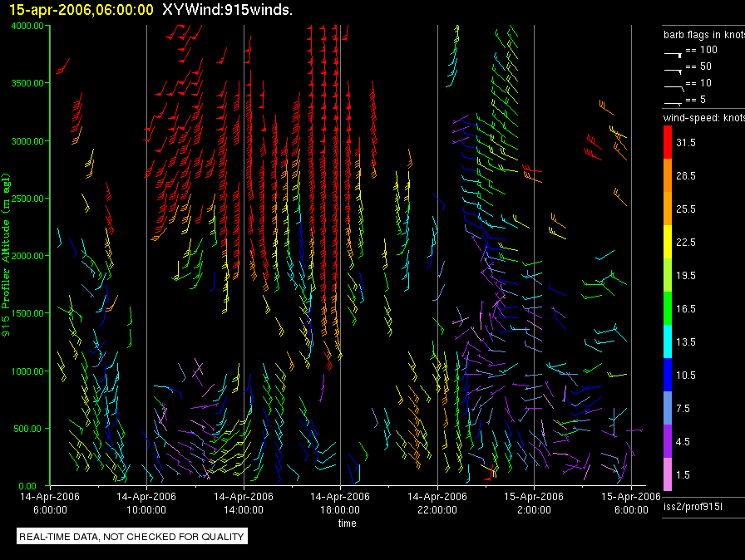Click the '14-Apr-2006 18:00:00' time axis label
Screen dimensions: 745x560
(340, 503)
